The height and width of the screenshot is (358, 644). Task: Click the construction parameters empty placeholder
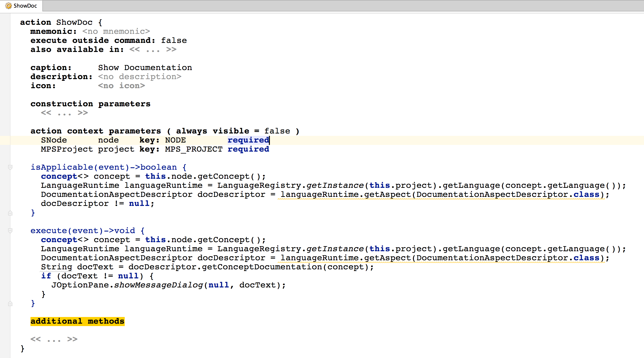pos(64,113)
